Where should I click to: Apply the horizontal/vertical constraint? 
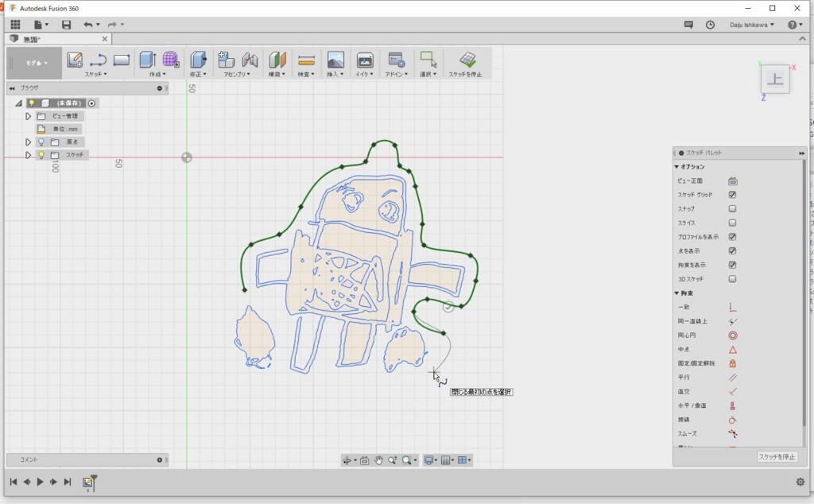click(x=732, y=405)
